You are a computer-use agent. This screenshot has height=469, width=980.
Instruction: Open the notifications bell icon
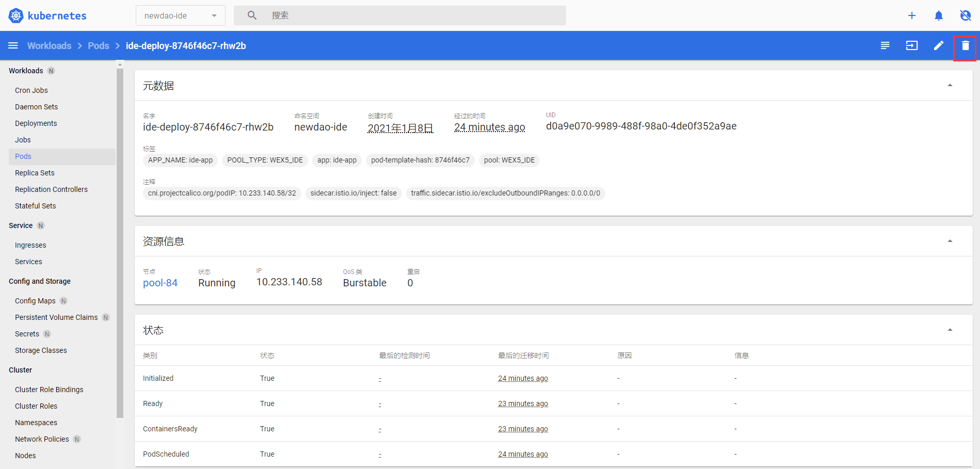pyautogui.click(x=938, y=15)
